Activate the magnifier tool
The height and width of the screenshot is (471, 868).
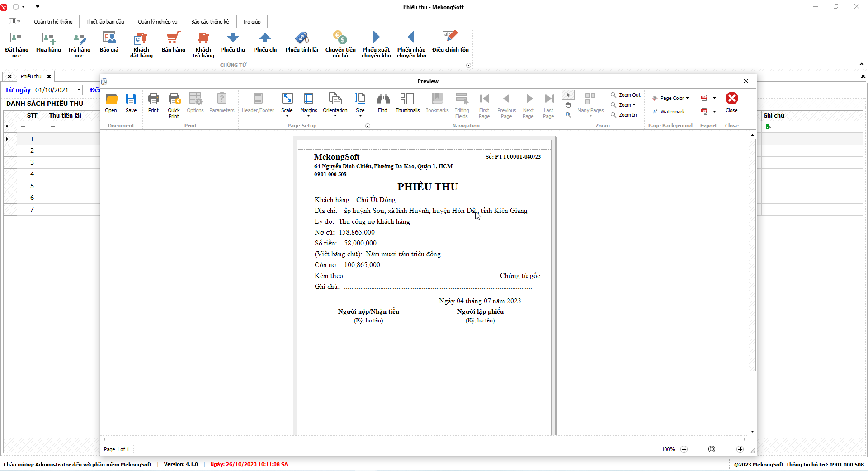pyautogui.click(x=568, y=115)
